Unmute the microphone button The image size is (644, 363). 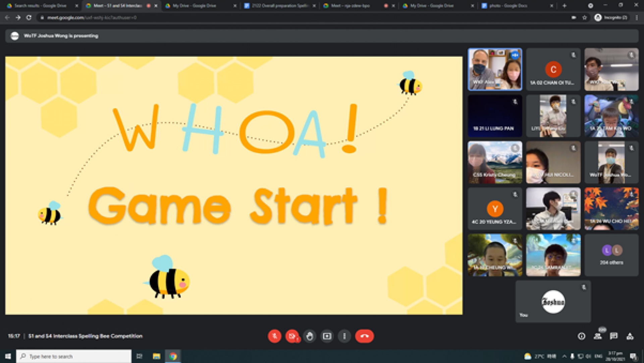(x=274, y=336)
